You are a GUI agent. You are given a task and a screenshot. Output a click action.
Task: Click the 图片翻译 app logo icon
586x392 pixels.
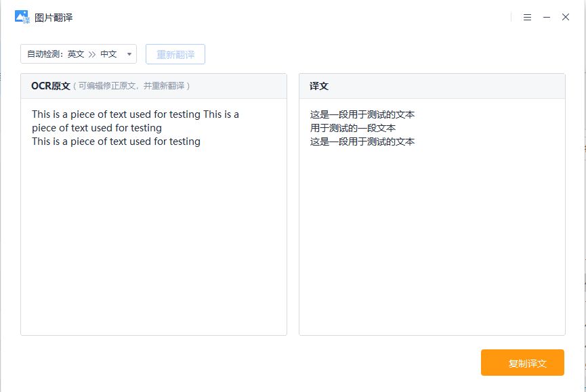pyautogui.click(x=22, y=17)
